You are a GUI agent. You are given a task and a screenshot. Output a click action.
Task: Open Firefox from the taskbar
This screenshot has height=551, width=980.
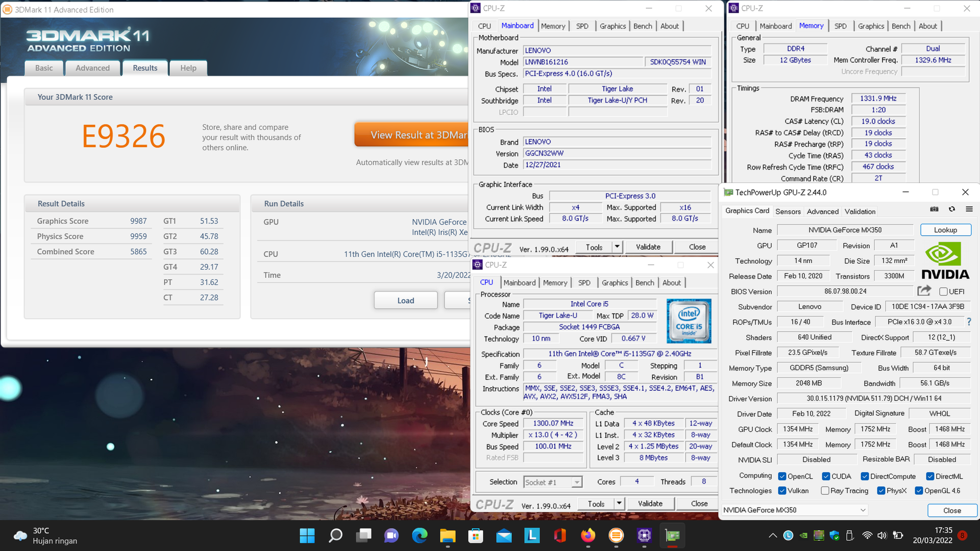pos(588,535)
